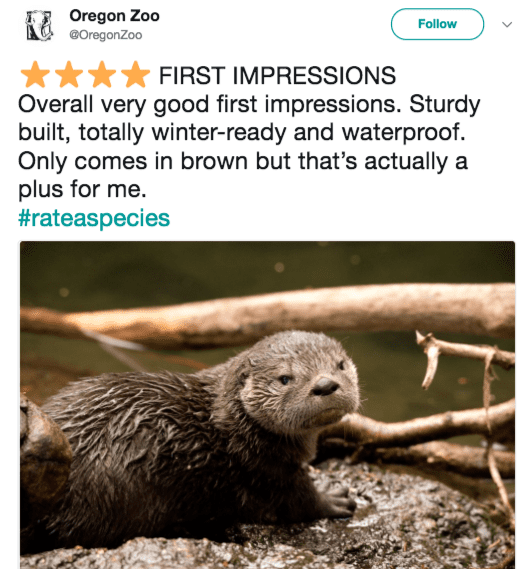Open the @OregonZoo handle link
Image resolution: width=524 pixels, height=569 pixels.
106,35
